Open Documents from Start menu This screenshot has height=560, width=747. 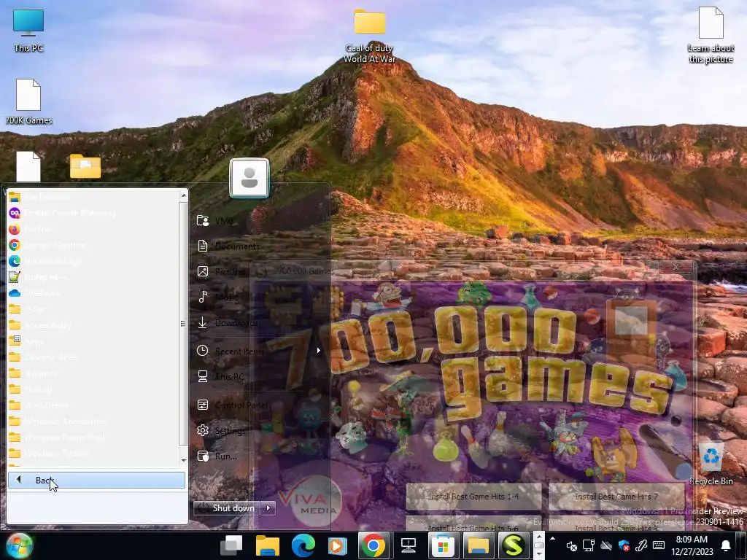pyautogui.click(x=258, y=246)
